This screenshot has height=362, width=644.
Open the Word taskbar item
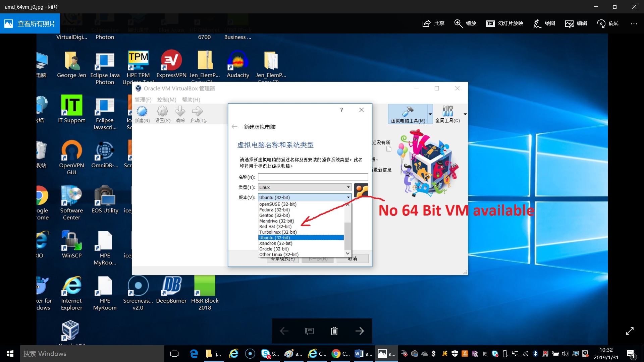pyautogui.click(x=359, y=354)
